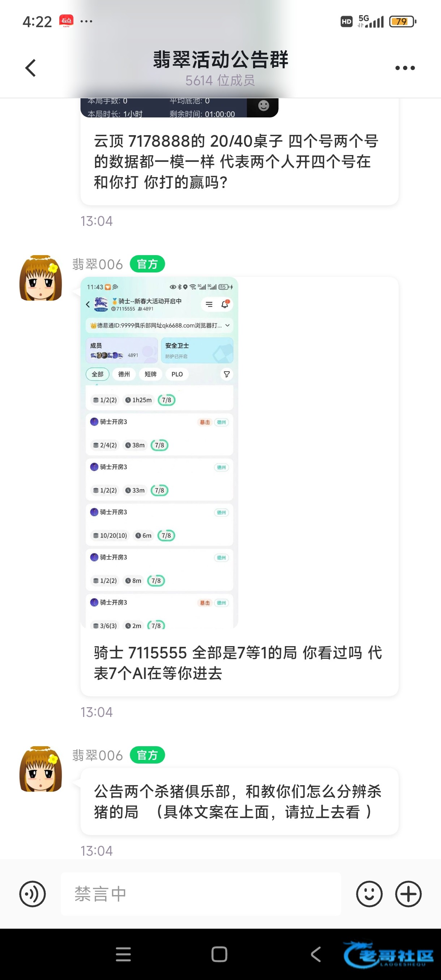441x980 pixels.
Task: Tap the first green 官方 badge
Action: pos(147,264)
